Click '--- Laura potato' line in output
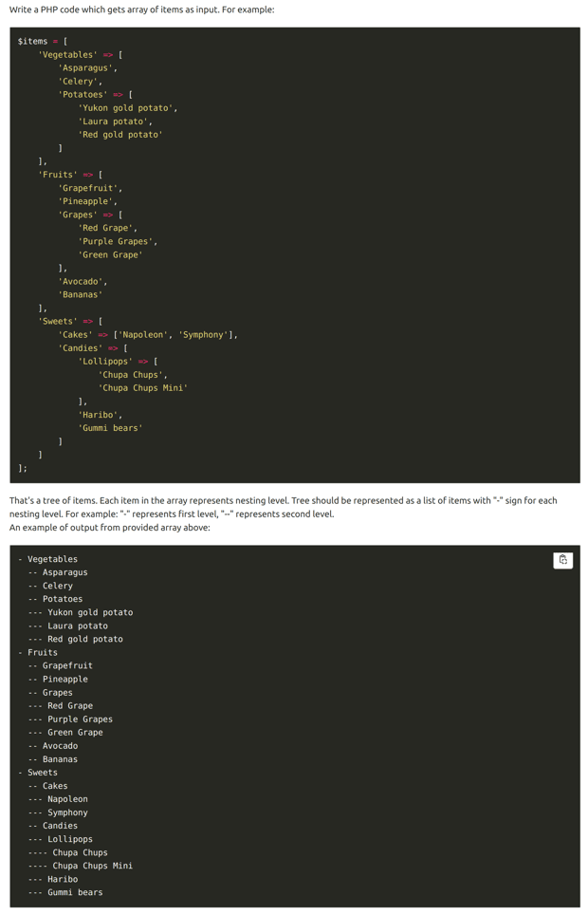 click(x=67, y=626)
